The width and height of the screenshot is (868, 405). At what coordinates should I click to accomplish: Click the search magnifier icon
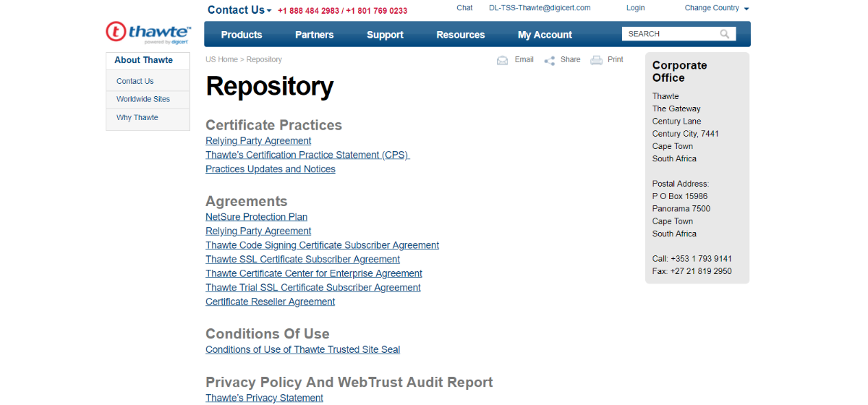pos(725,34)
